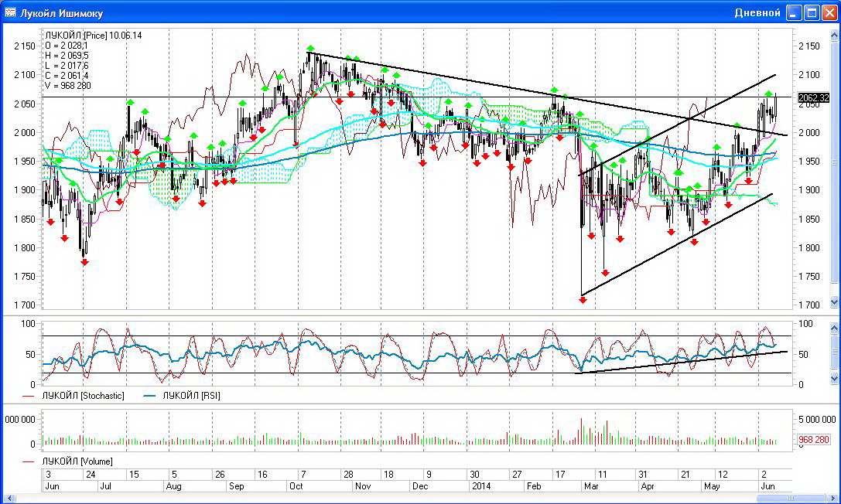Click the red 968 280 volume tag
841x504 pixels.
click(x=813, y=440)
